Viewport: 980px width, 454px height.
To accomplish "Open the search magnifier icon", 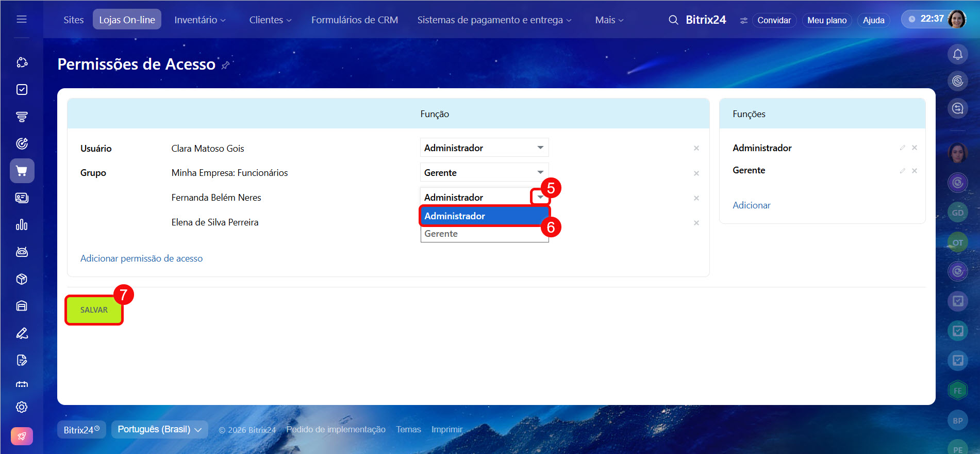I will point(673,20).
